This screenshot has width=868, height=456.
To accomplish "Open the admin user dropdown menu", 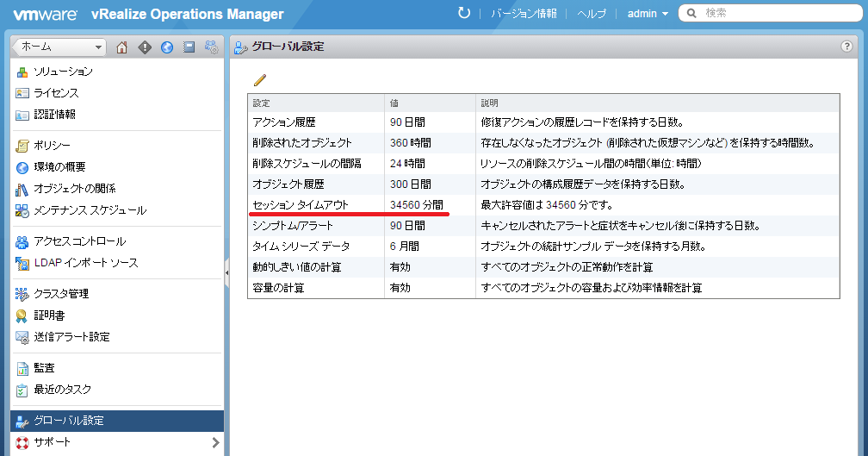I will (x=648, y=13).
